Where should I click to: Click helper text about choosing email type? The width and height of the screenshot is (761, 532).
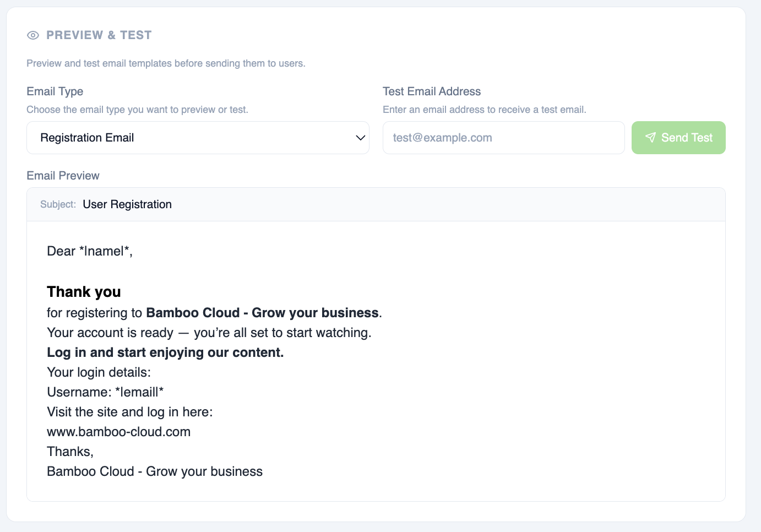[x=138, y=110]
